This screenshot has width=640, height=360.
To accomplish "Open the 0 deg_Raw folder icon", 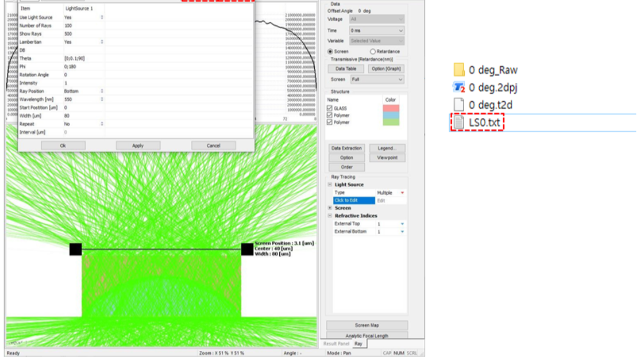I will 459,70.
